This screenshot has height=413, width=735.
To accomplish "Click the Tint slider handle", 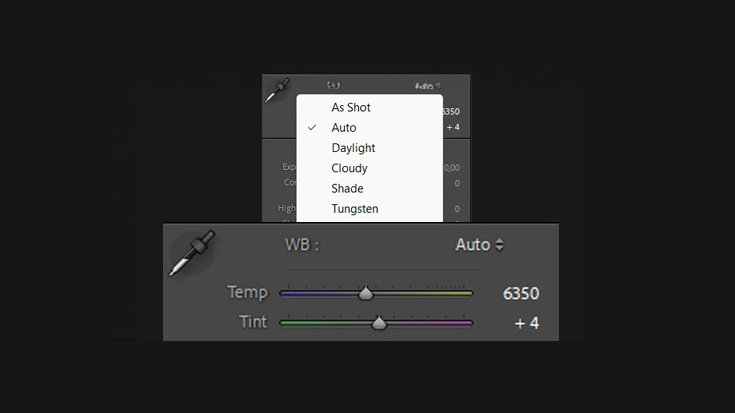I will (x=379, y=323).
